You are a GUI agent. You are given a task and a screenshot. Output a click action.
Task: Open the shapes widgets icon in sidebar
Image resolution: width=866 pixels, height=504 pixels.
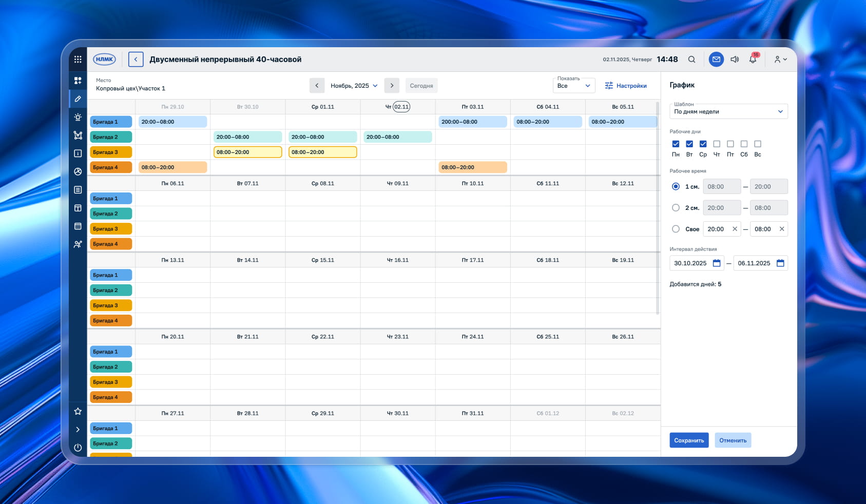pyautogui.click(x=78, y=81)
